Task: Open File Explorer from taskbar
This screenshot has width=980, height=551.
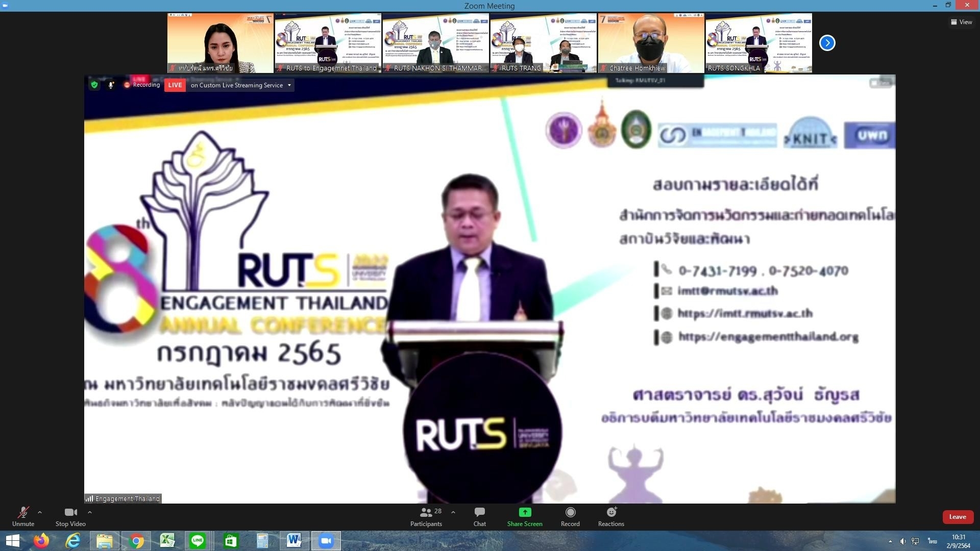Action: [105, 541]
